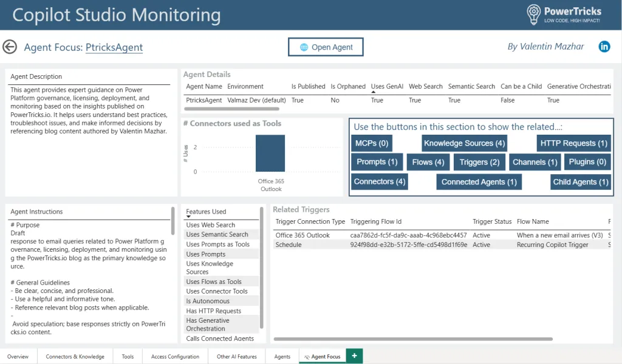Select Uses Prompts as Tools row
The width and height of the screenshot is (622, 364).
pyautogui.click(x=221, y=244)
